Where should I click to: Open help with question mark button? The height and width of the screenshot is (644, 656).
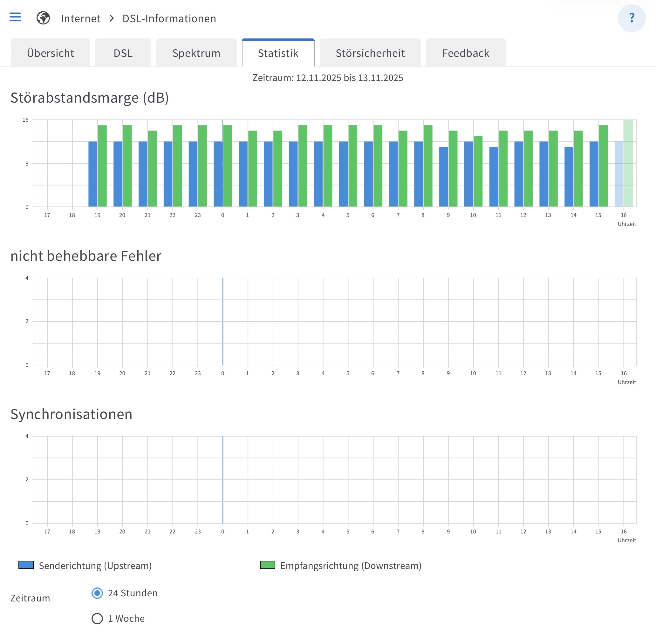point(631,18)
